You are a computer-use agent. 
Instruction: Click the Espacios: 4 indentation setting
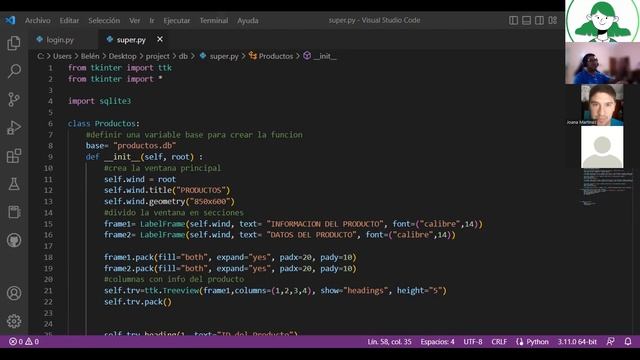pos(438,342)
